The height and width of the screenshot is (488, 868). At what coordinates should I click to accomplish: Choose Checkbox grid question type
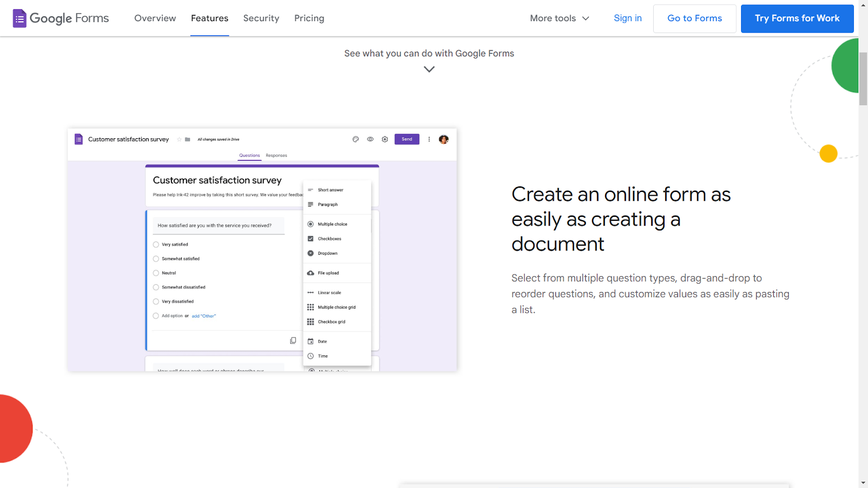pos(337,322)
